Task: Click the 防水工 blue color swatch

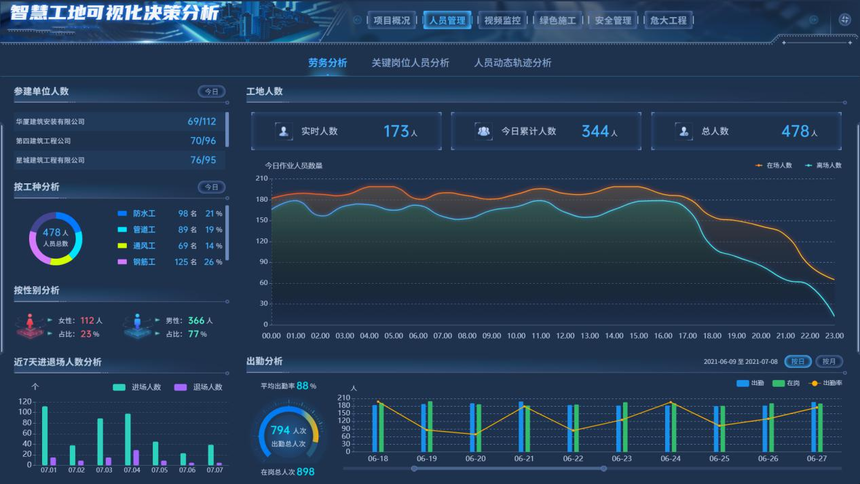Action: [122, 213]
